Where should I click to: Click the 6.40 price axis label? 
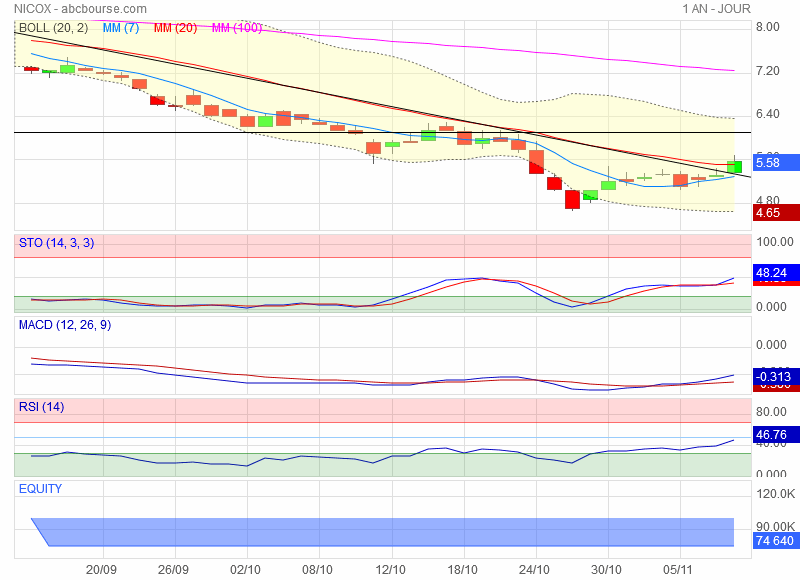coord(768,114)
